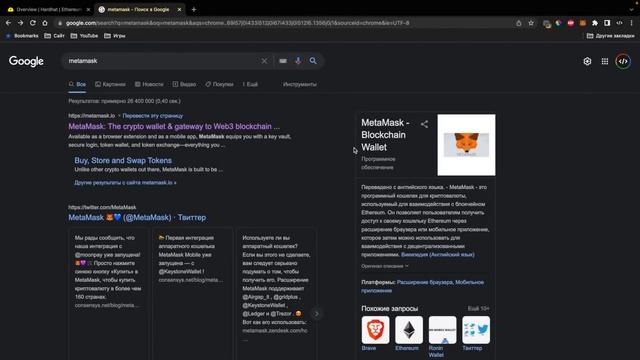Open Другие закладки folder
The height and width of the screenshot is (360, 640).
[611, 36]
